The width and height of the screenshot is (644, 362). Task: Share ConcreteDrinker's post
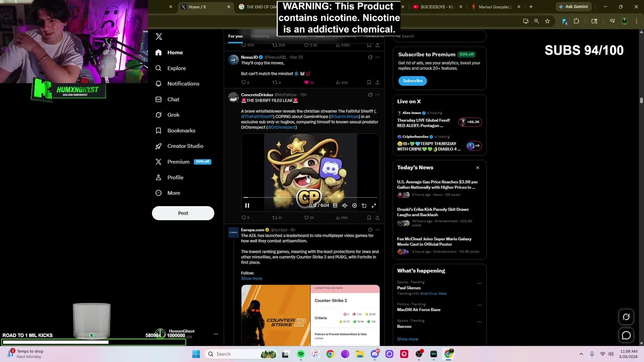pyautogui.click(x=377, y=218)
